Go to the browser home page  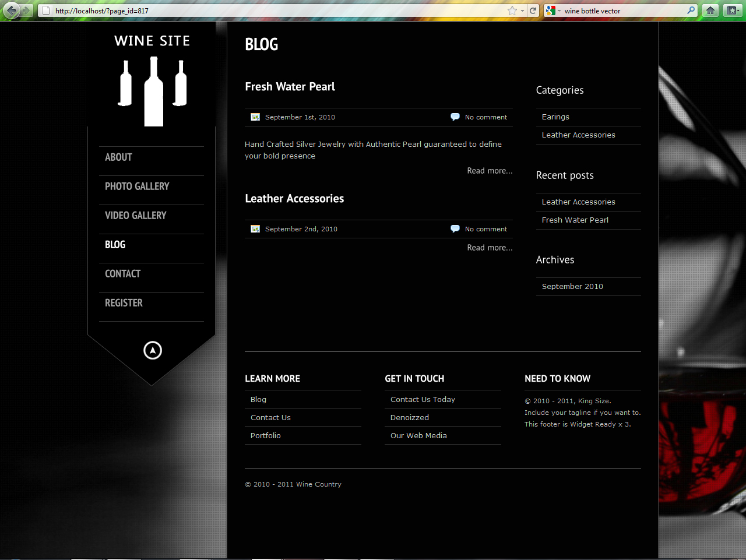point(710,10)
